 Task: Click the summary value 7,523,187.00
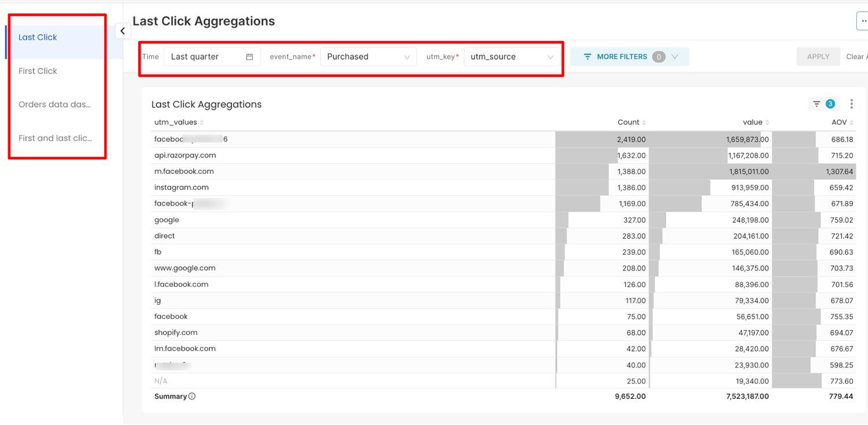[748, 397]
